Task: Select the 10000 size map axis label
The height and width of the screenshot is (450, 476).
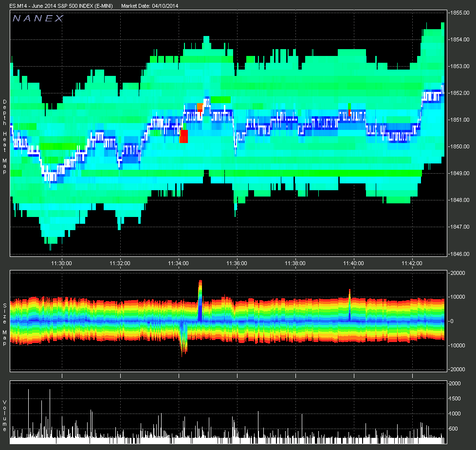Action: 458,297
